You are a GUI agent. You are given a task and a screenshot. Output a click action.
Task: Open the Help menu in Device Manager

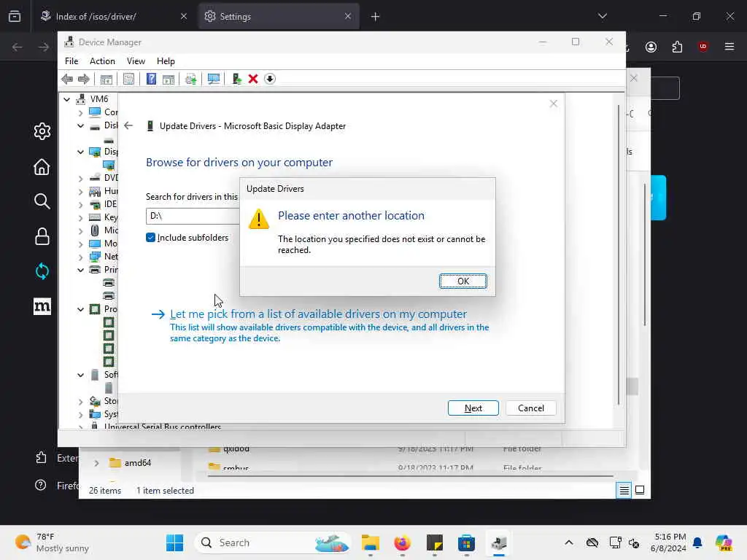(x=166, y=61)
